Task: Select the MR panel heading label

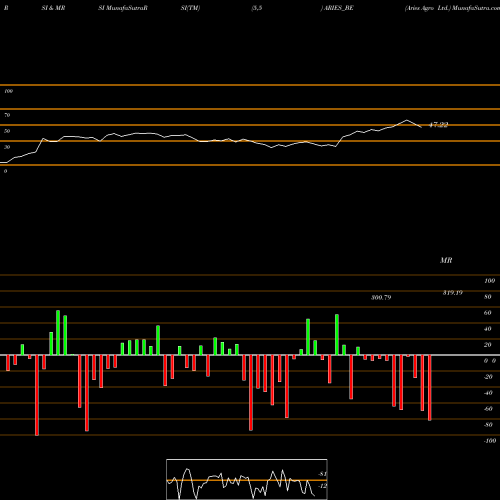Action: click(x=446, y=260)
